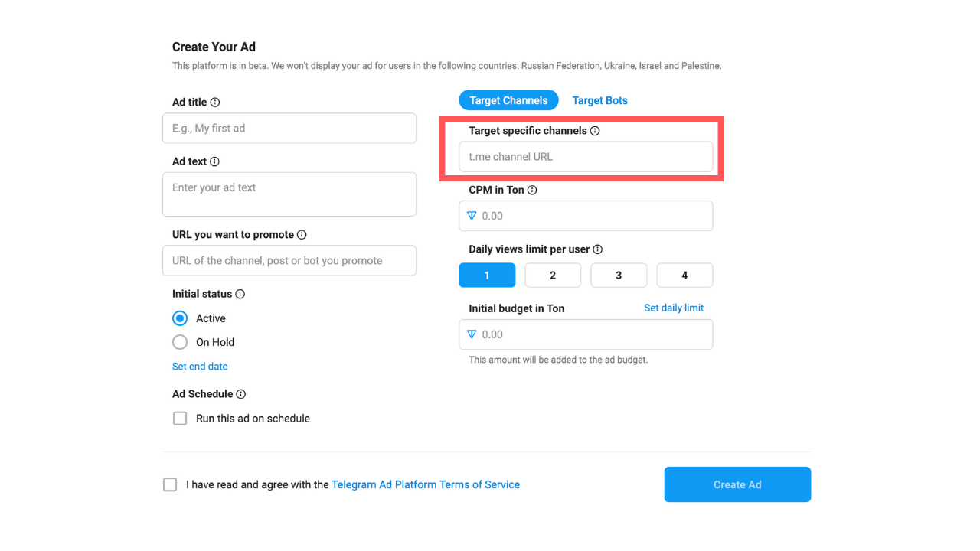980x551 pixels.
Task: Click the t.me channel URL input field
Action: 586,157
